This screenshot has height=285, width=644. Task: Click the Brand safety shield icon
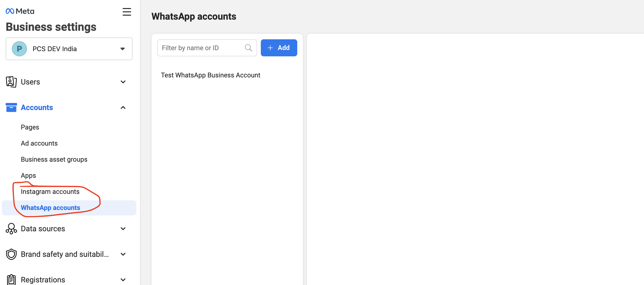[11, 254]
